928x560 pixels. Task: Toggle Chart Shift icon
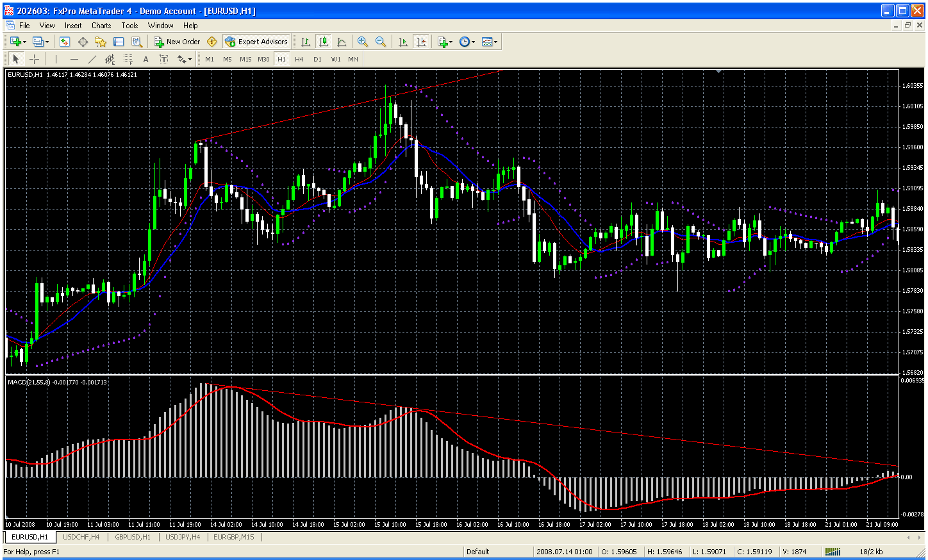(x=421, y=42)
